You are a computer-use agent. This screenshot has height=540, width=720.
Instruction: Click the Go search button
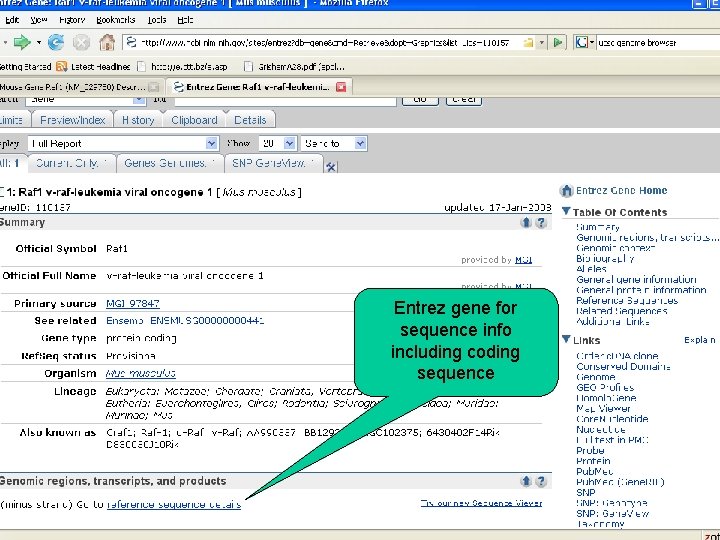pyautogui.click(x=420, y=100)
